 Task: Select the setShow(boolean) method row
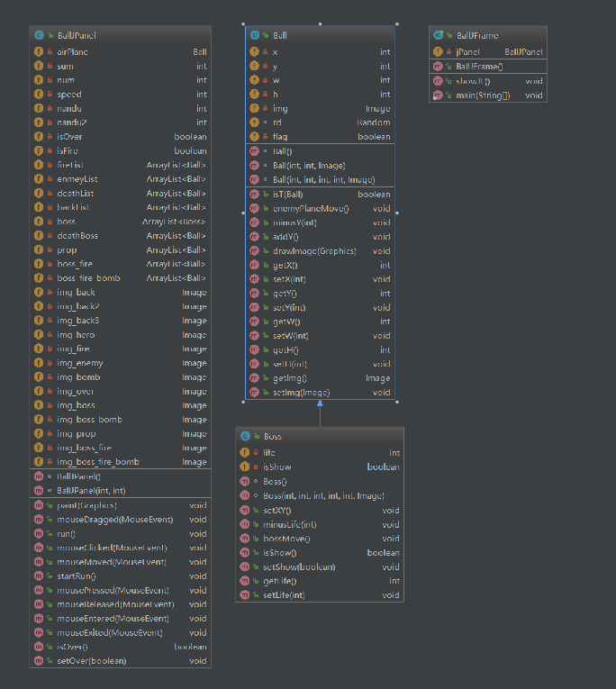coord(320,567)
